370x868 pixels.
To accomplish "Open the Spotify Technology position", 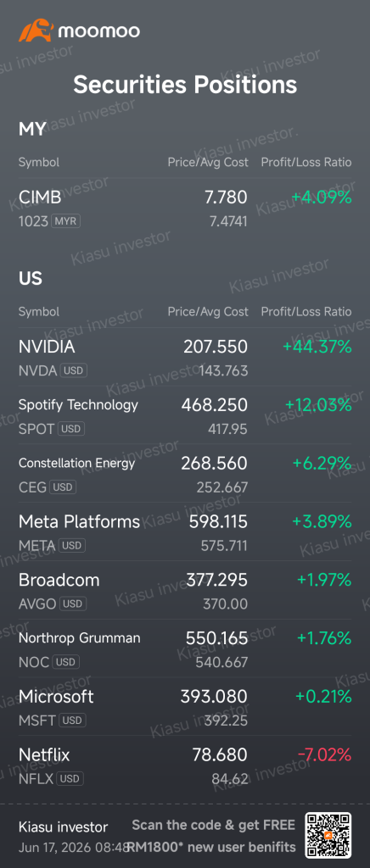I will point(185,415).
